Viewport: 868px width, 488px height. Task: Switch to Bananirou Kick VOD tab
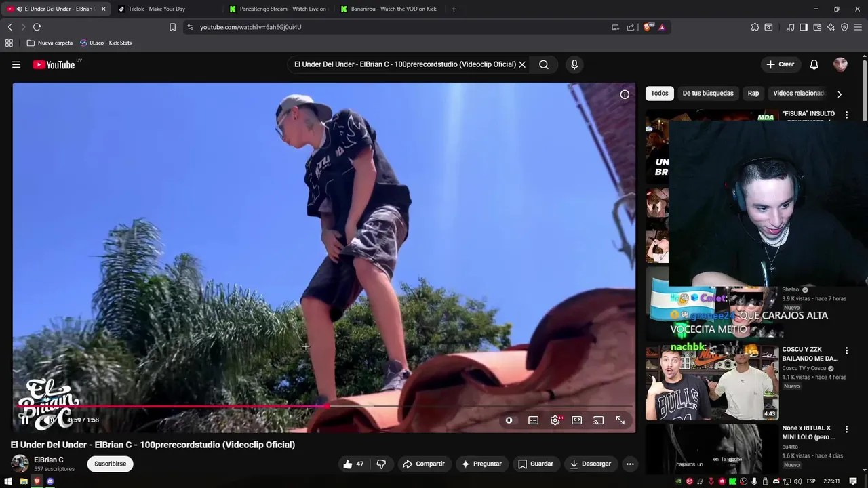(389, 9)
